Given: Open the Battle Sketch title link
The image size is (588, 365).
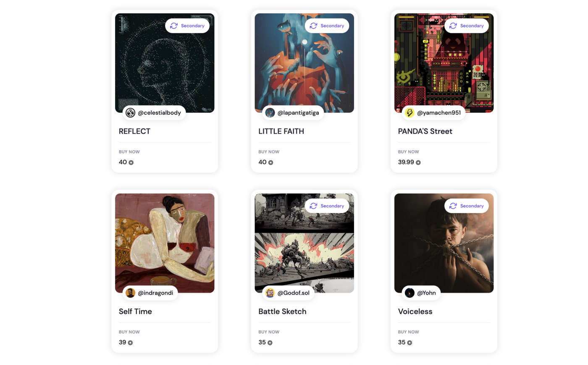Looking at the screenshot, I should (x=282, y=312).
